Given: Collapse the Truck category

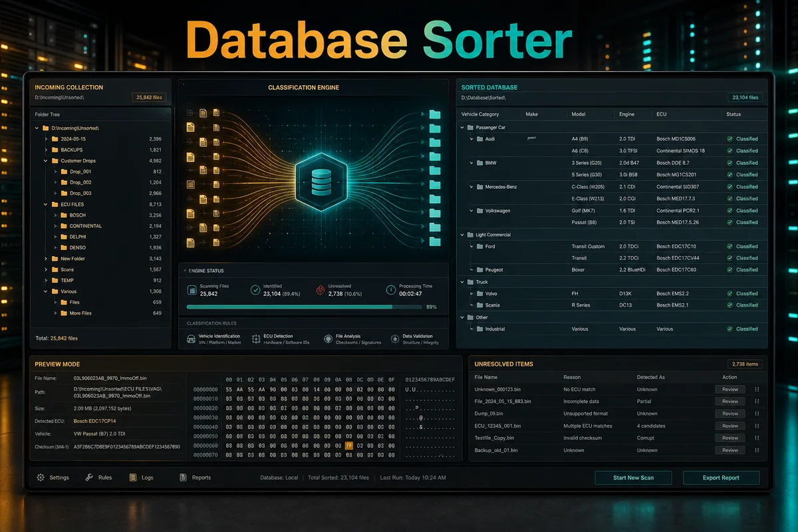Looking at the screenshot, I should point(462,282).
